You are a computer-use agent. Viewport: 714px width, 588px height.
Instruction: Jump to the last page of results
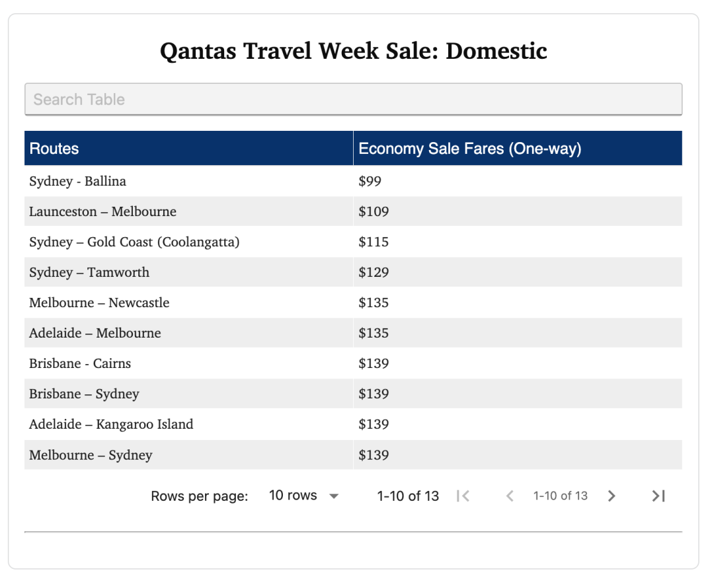(658, 496)
